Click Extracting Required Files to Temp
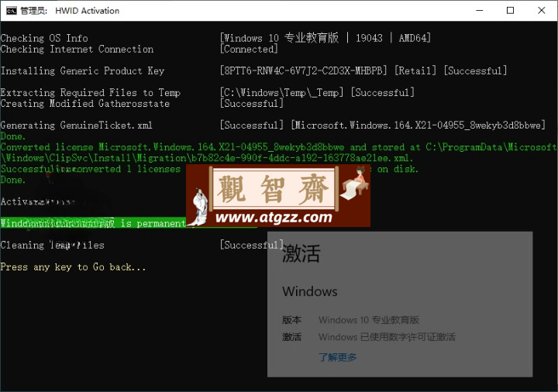Image resolution: width=558 pixels, height=392 pixels. (x=91, y=92)
